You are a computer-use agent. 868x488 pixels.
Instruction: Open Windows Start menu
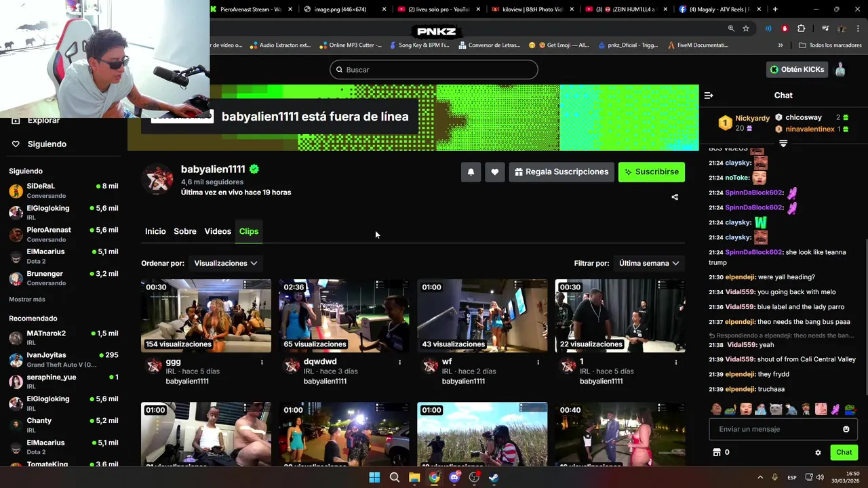click(374, 477)
